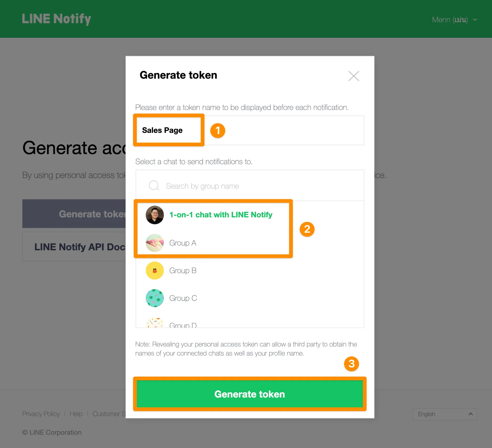The width and height of the screenshot is (492, 448).
Task: Expand the English language selector
Action: point(444,414)
